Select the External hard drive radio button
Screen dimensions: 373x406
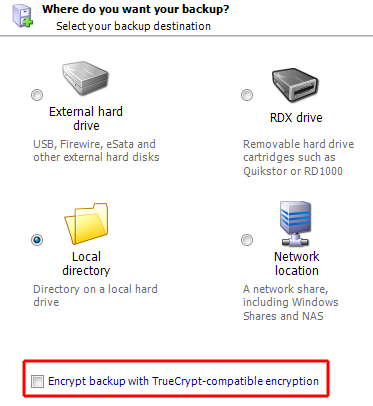click(37, 95)
